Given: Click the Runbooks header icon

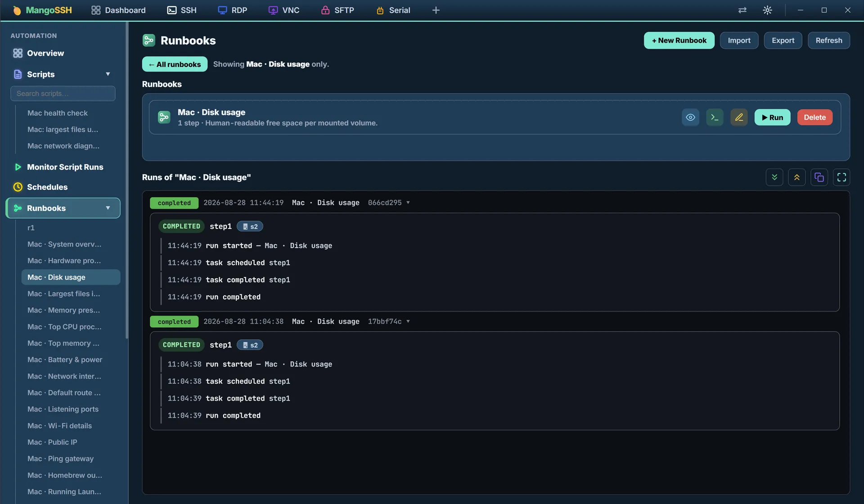Looking at the screenshot, I should coord(149,40).
